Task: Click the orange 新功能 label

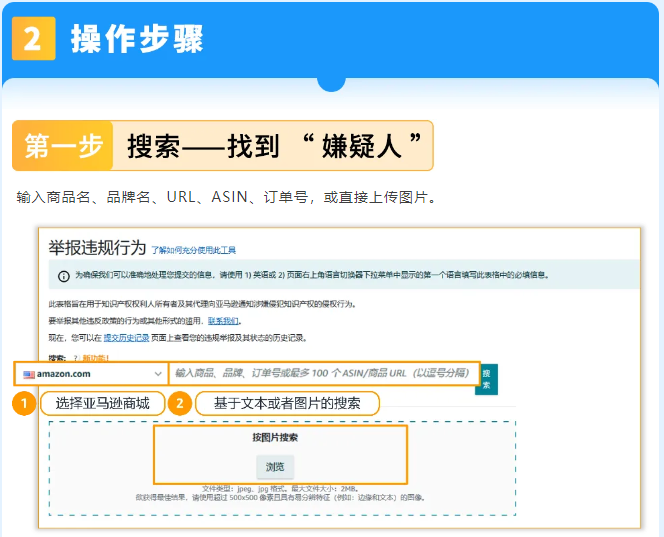Action: [95, 357]
